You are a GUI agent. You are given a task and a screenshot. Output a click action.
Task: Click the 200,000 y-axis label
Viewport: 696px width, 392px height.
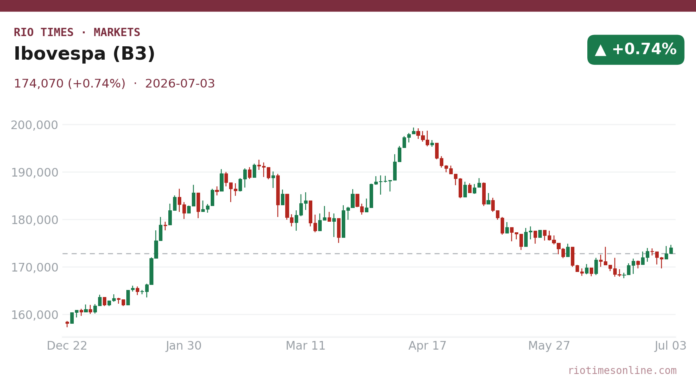coord(35,125)
